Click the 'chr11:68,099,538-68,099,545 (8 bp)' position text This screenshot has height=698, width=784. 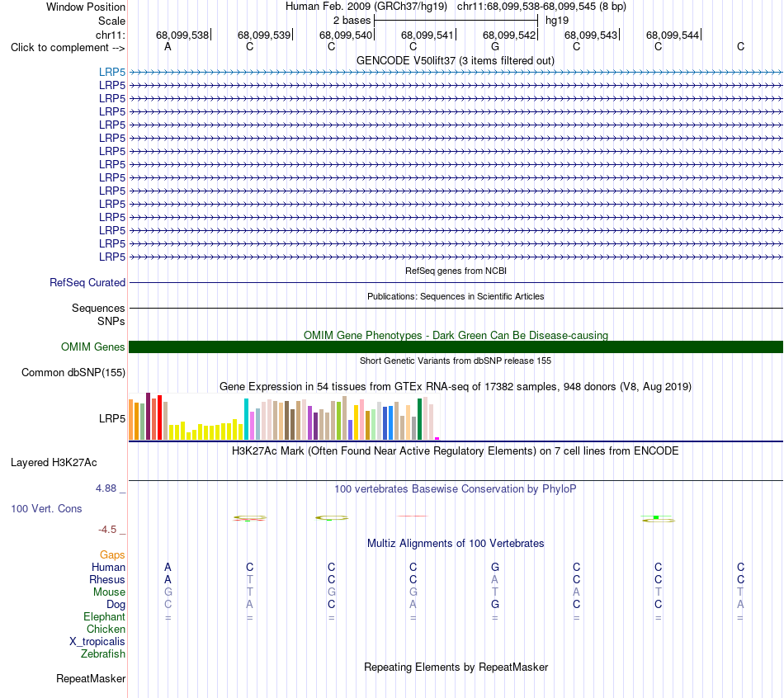541,7
